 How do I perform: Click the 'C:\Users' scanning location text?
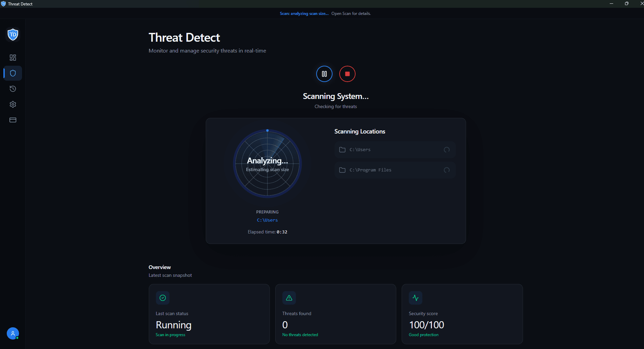(360, 150)
